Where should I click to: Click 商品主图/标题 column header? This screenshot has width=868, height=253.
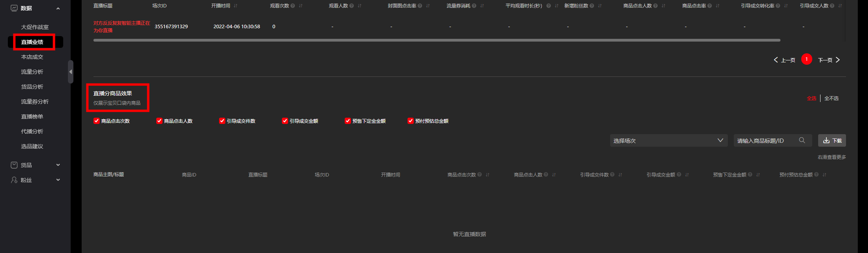109,175
